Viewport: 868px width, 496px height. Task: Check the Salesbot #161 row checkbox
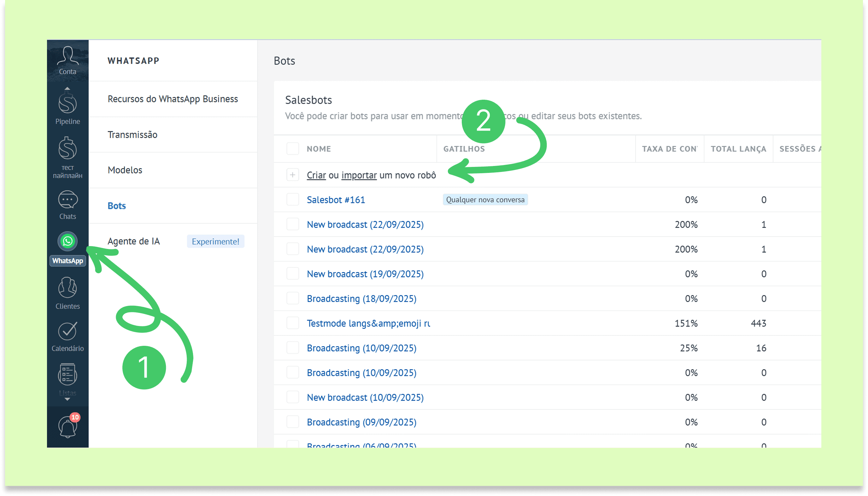(292, 200)
